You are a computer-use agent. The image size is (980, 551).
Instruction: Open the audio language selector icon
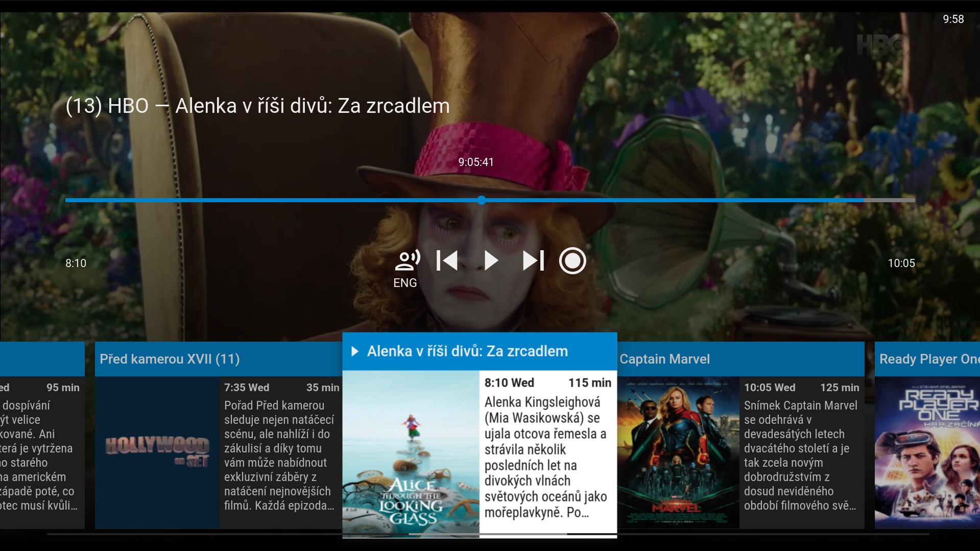point(407,260)
